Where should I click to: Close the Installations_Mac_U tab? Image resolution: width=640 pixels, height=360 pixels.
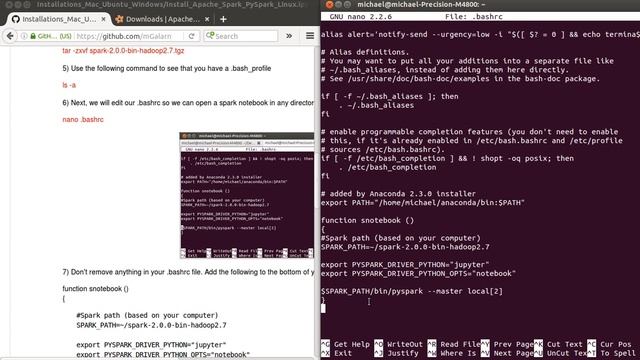click(x=104, y=19)
